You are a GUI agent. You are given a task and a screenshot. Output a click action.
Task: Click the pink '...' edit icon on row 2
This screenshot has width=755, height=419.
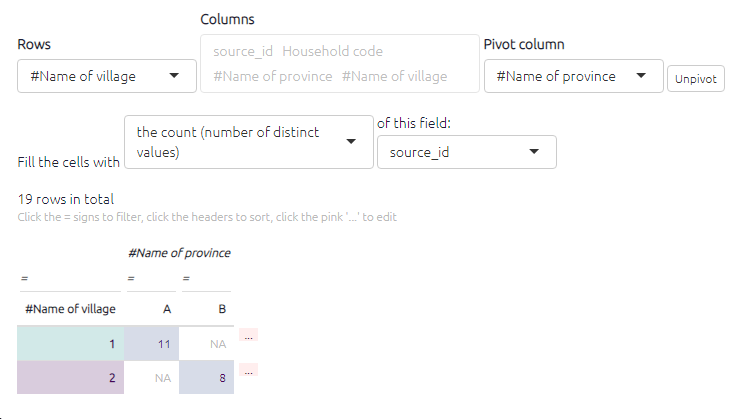[249, 370]
